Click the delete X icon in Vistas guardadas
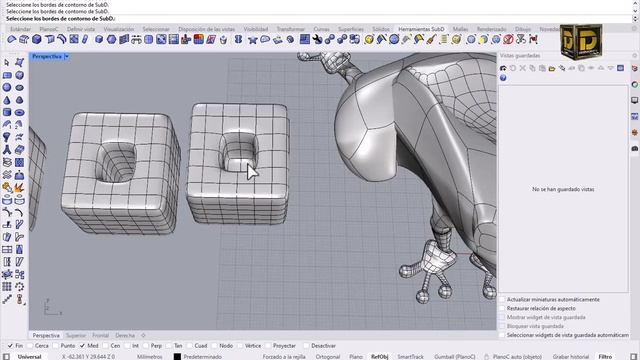Viewport: 640px width, 360px height. (x=522, y=68)
